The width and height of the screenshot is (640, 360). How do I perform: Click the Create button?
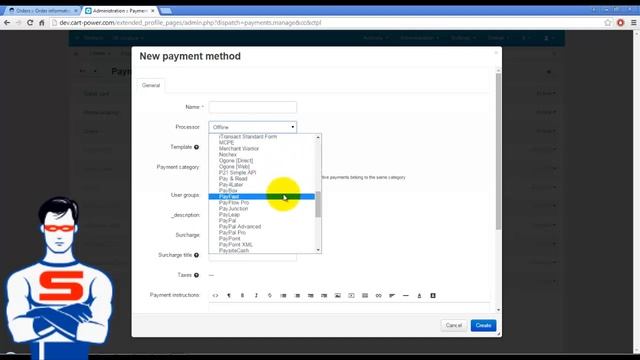(x=484, y=325)
